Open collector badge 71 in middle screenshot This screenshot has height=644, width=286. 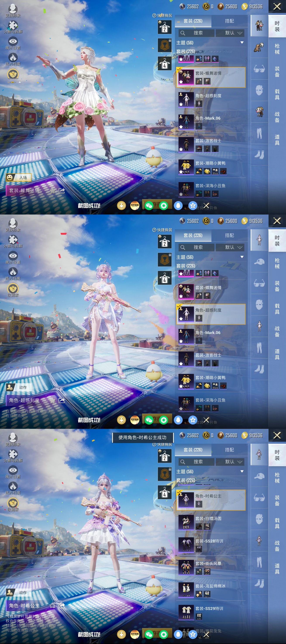pyautogui.click(x=13, y=289)
